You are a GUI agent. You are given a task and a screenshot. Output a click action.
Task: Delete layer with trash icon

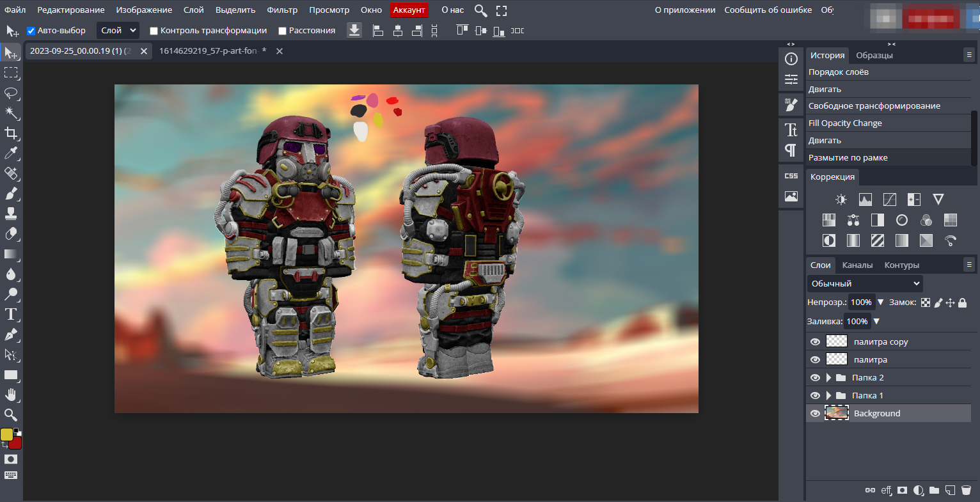[x=966, y=490]
